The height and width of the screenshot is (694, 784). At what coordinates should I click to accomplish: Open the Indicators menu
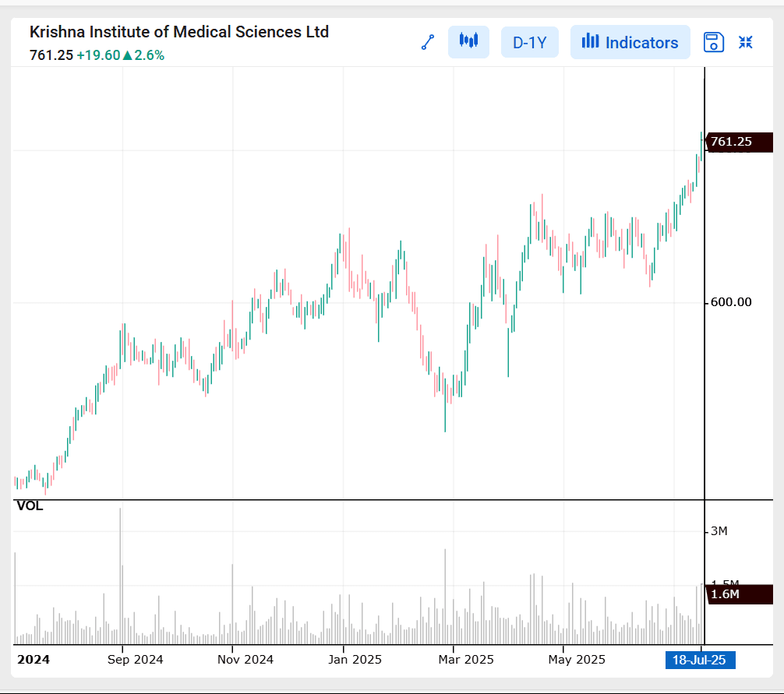pos(630,43)
